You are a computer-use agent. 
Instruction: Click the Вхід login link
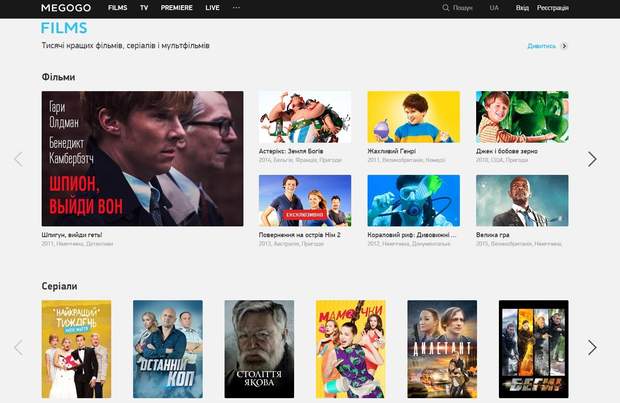coord(522,8)
